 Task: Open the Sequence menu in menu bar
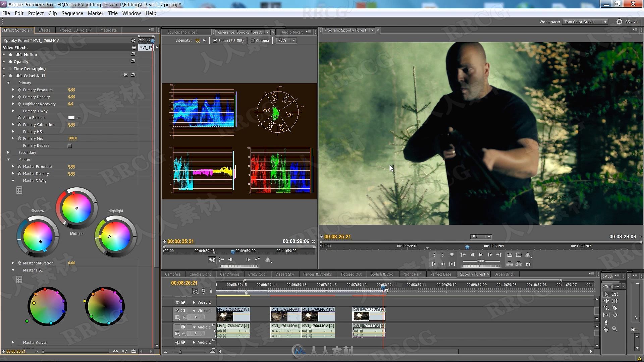coord(72,13)
